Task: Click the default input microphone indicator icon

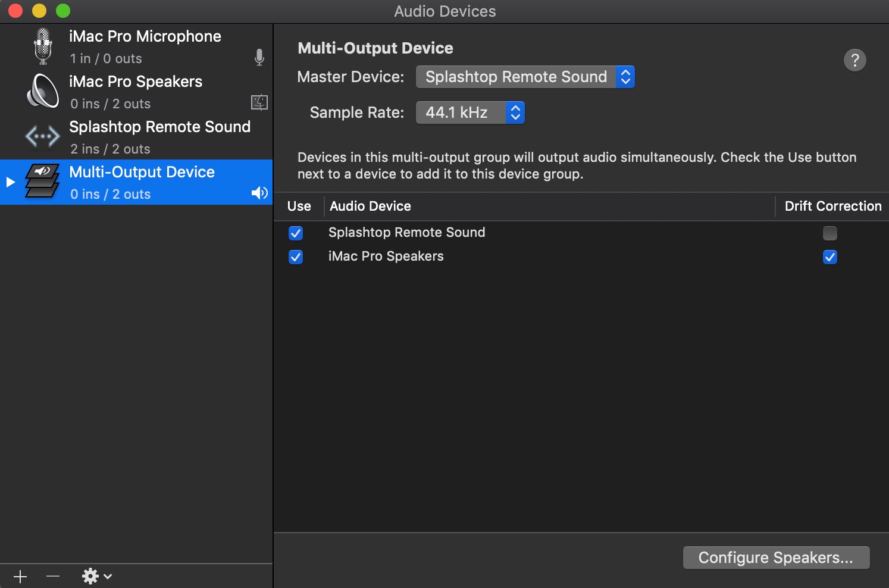Action: (x=259, y=57)
